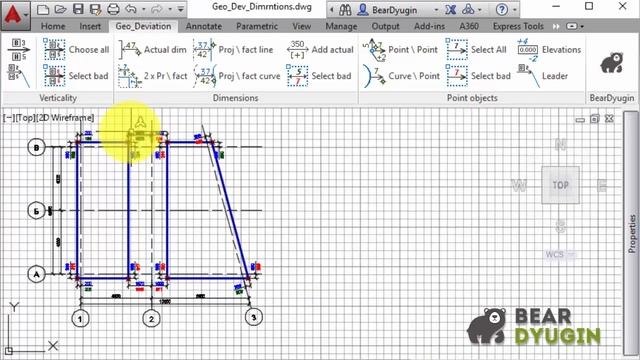This screenshot has height=360, width=640.
Task: Restore the drawing viewport window
Action: click(595, 119)
